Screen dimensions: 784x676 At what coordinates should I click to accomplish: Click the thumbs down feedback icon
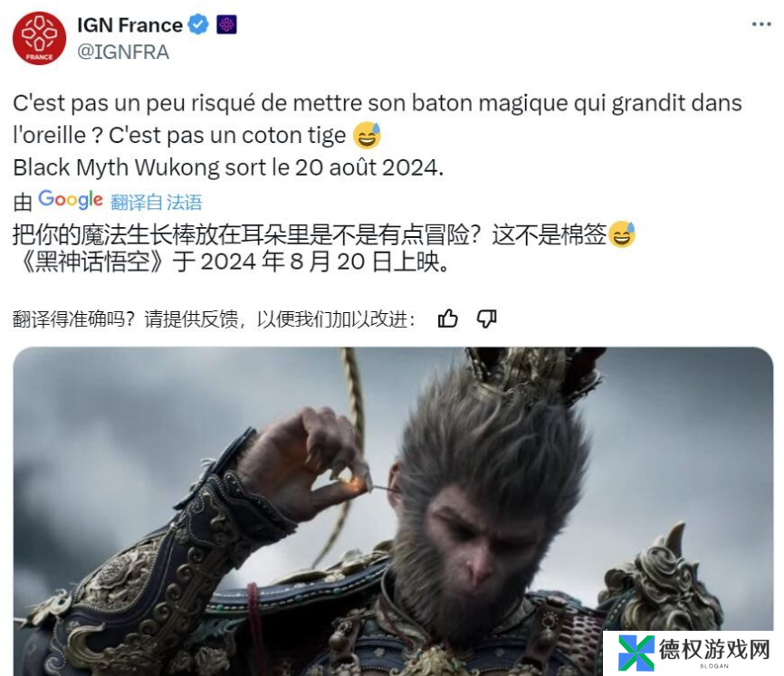click(486, 319)
